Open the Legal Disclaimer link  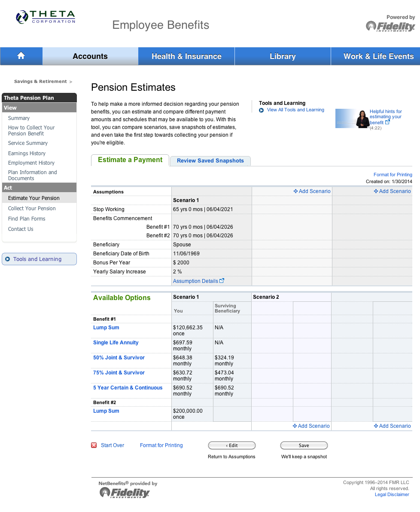(x=392, y=494)
